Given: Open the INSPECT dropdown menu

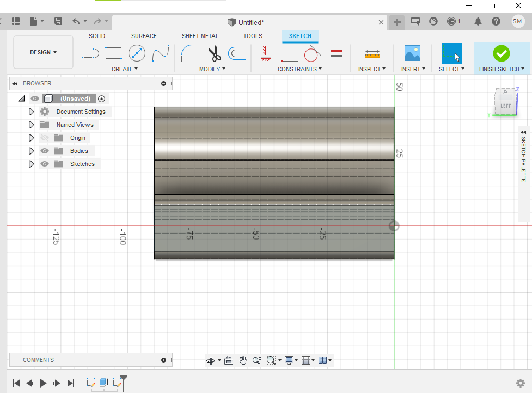Looking at the screenshot, I should coord(372,69).
